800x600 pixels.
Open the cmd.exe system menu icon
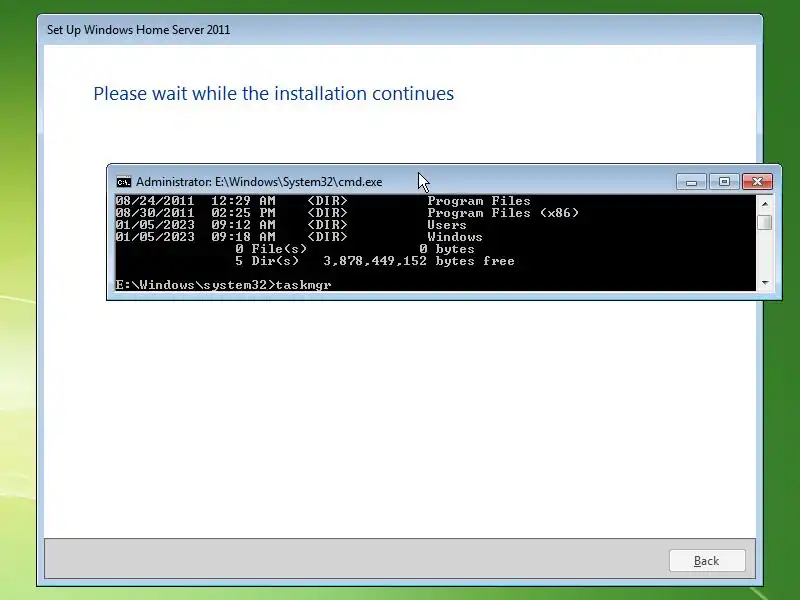[123, 182]
